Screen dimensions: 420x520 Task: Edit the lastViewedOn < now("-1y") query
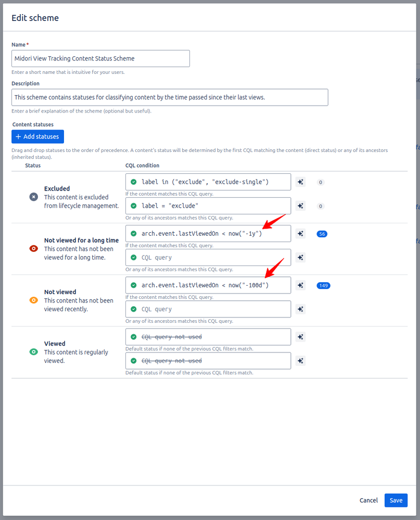[208, 234]
